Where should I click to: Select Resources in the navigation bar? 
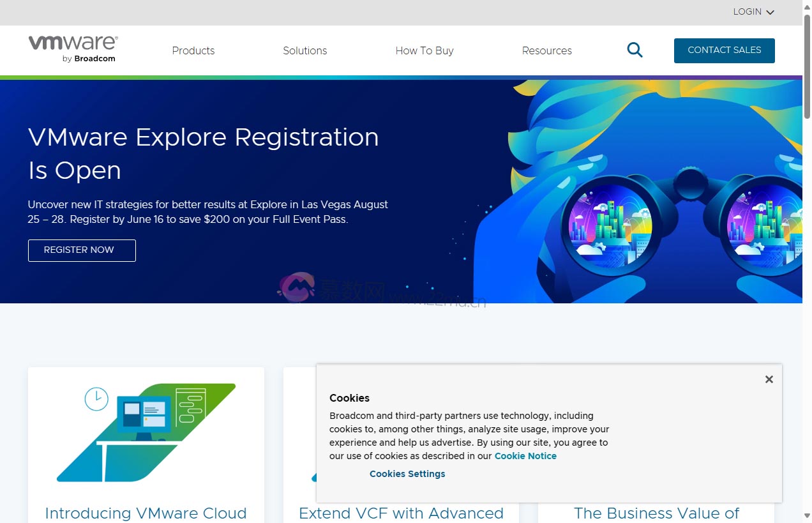point(546,50)
